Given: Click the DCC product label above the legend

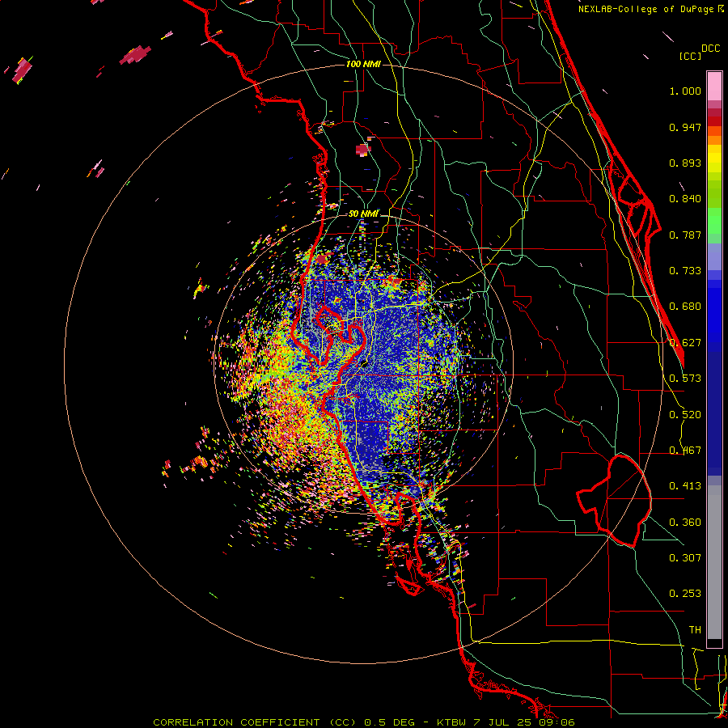Looking at the screenshot, I should pos(711,49).
